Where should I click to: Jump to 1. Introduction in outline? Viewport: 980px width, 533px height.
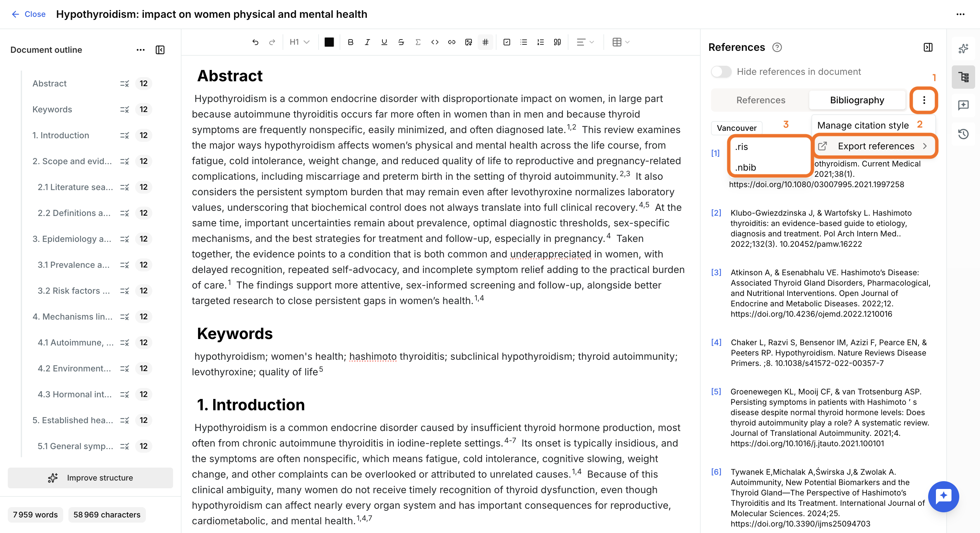coord(61,135)
